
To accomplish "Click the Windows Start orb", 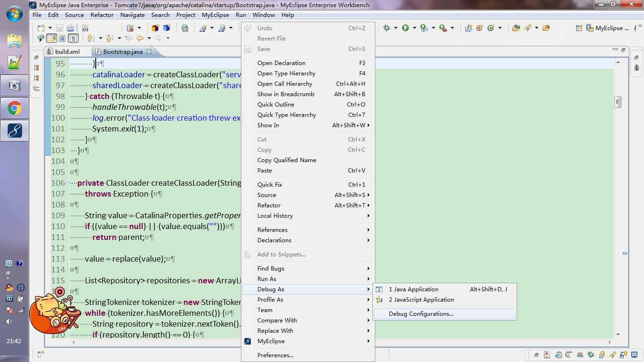I will tap(15, 13).
